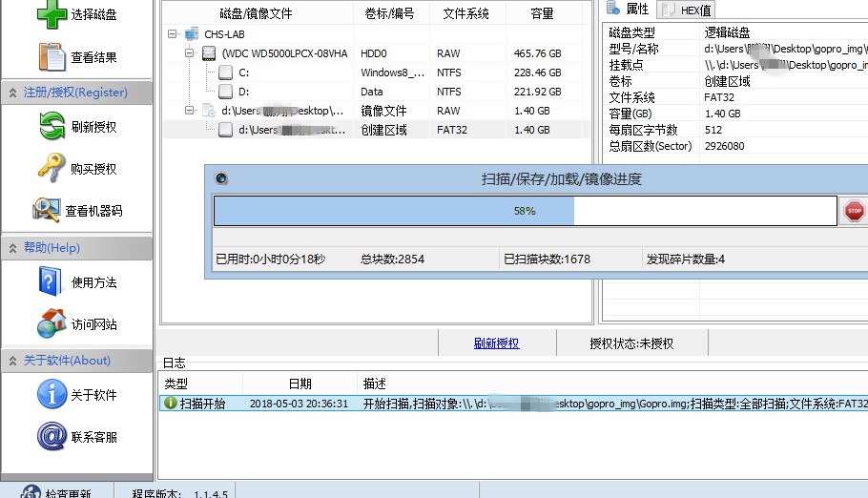Image resolution: width=868 pixels, height=498 pixels.
Task: Click the green scan-start log icon
Action: click(x=171, y=403)
